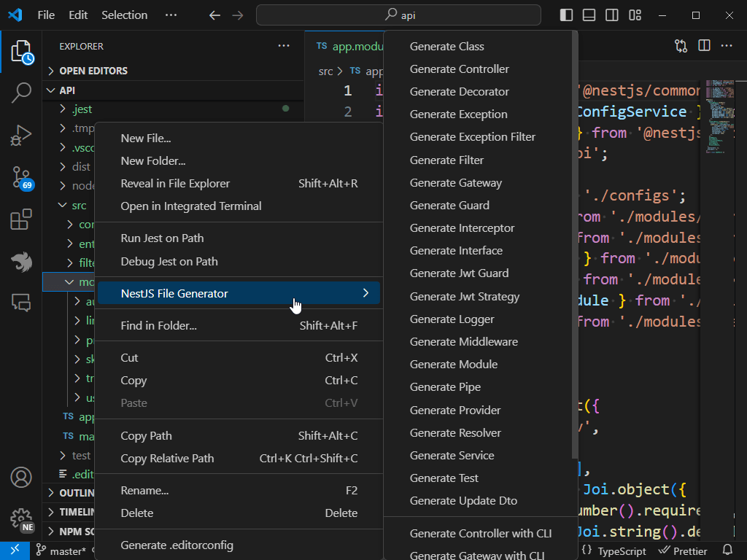Viewport: 747px width, 560px height.
Task: Split the editor using the top-right icon
Action: [x=703, y=45]
